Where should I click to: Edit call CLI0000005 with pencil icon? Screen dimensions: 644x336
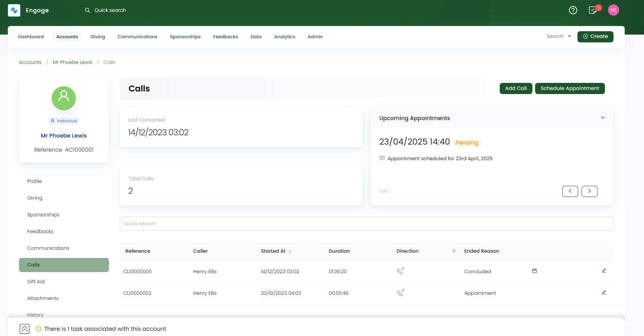604,271
